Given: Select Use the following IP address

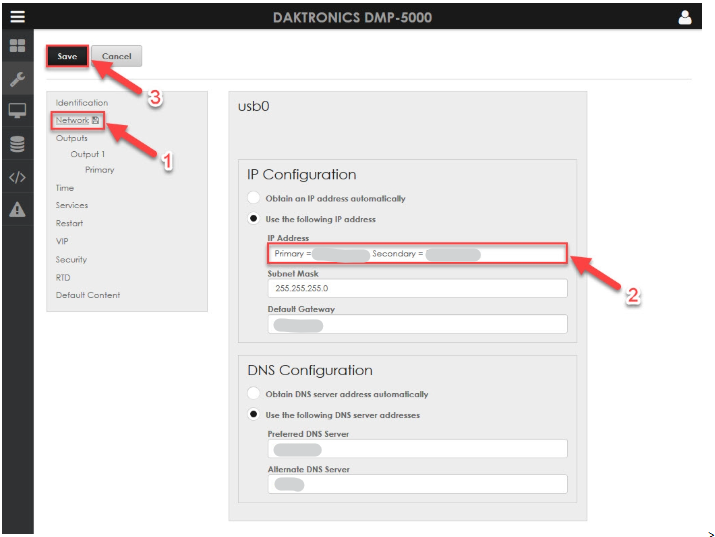Looking at the screenshot, I should [257, 219].
